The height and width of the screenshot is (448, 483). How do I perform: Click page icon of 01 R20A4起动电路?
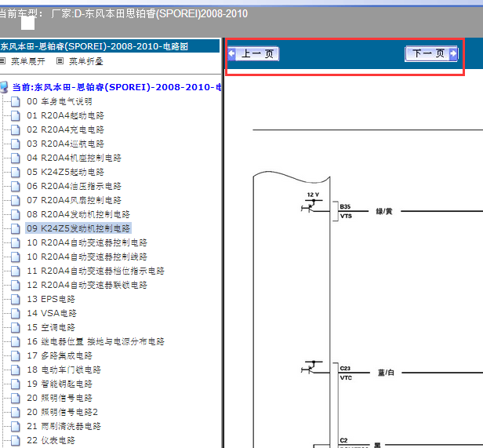click(x=16, y=115)
